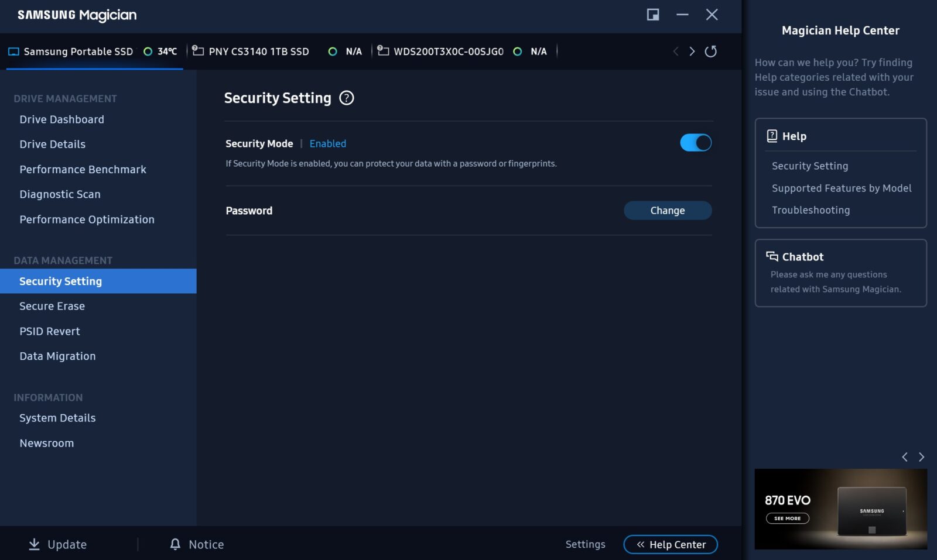Image resolution: width=937 pixels, height=560 pixels.
Task: Click the 870 EVO See More banner
Action: pyautogui.click(x=787, y=518)
